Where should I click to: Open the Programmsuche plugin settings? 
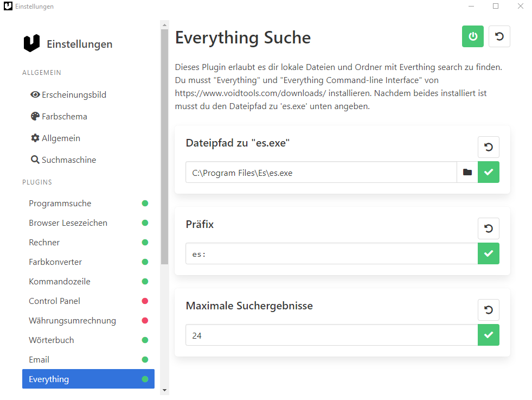click(x=88, y=204)
